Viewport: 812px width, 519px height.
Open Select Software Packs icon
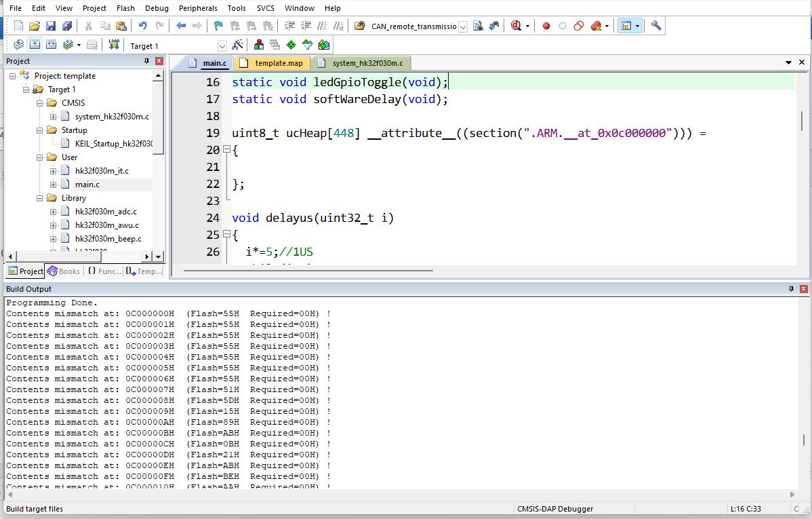(x=308, y=45)
